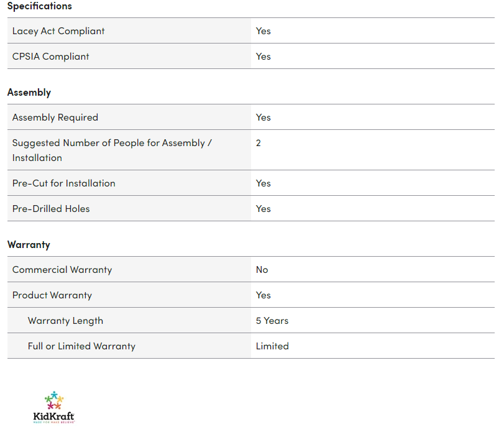Select the Lacey Act Compliant row label

coord(58,31)
